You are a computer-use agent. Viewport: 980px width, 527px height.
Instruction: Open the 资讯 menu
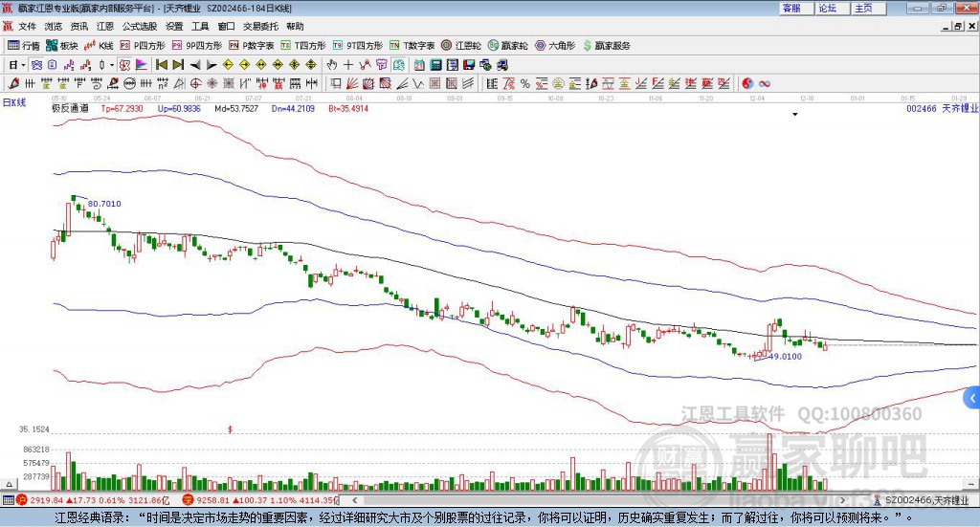pos(79,26)
